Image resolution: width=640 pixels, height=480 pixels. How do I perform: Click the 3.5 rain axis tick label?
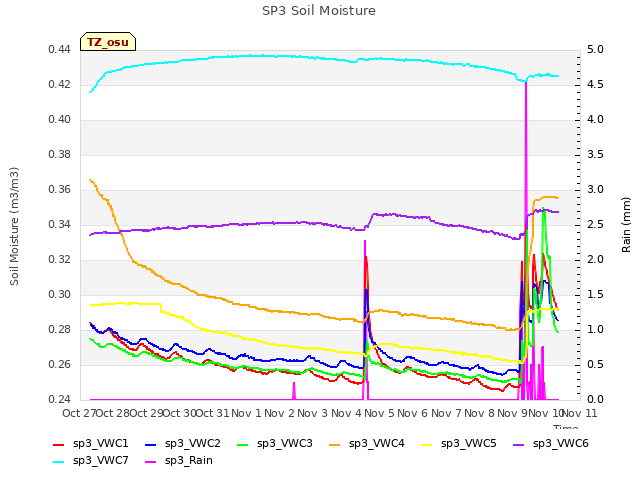[x=595, y=155]
